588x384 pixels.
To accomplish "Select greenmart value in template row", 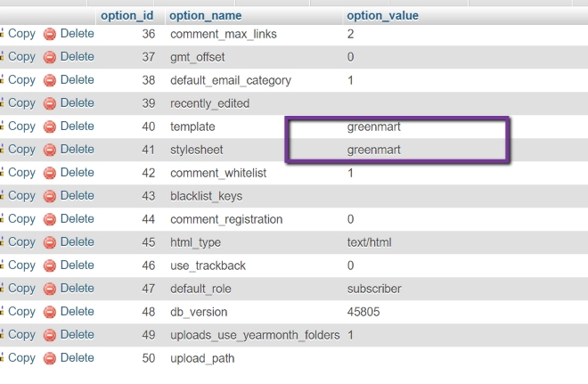I will (x=374, y=127).
